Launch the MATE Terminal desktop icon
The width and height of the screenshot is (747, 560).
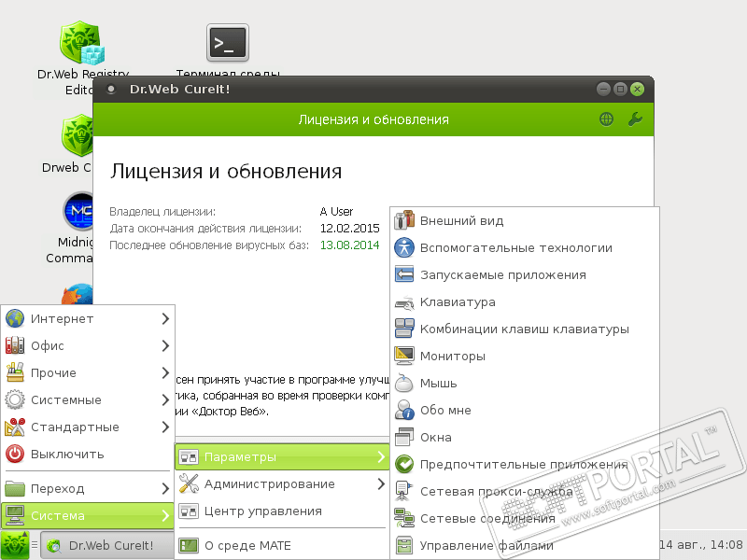[228, 43]
